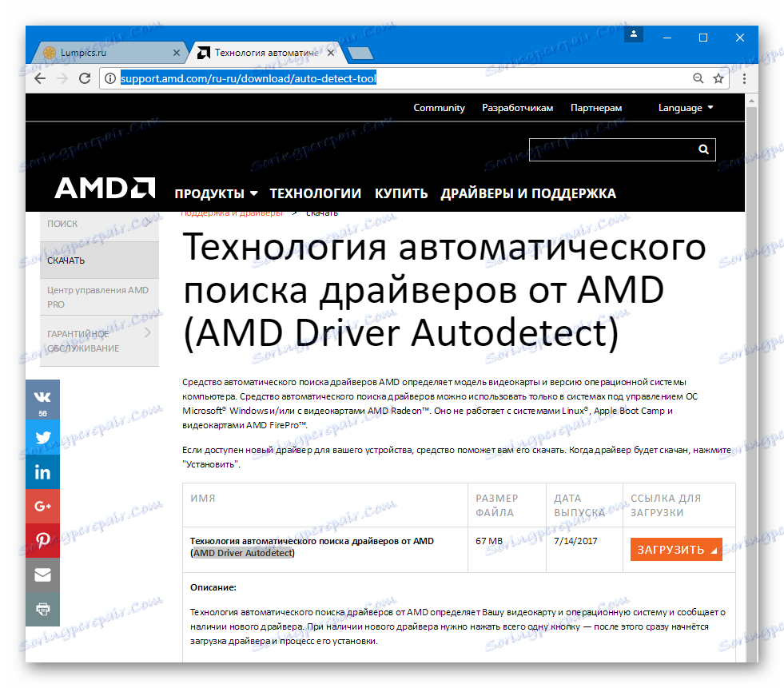Reload the page with the refresh icon

[x=85, y=78]
